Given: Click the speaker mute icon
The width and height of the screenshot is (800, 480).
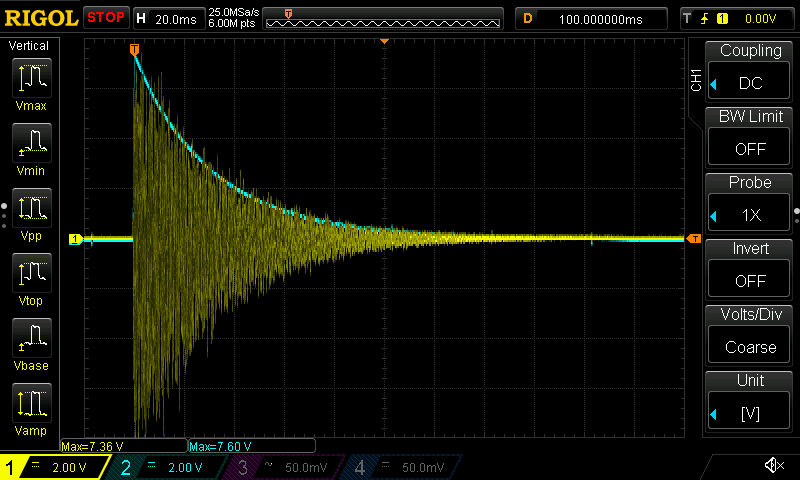Looking at the screenshot, I should pos(773,465).
